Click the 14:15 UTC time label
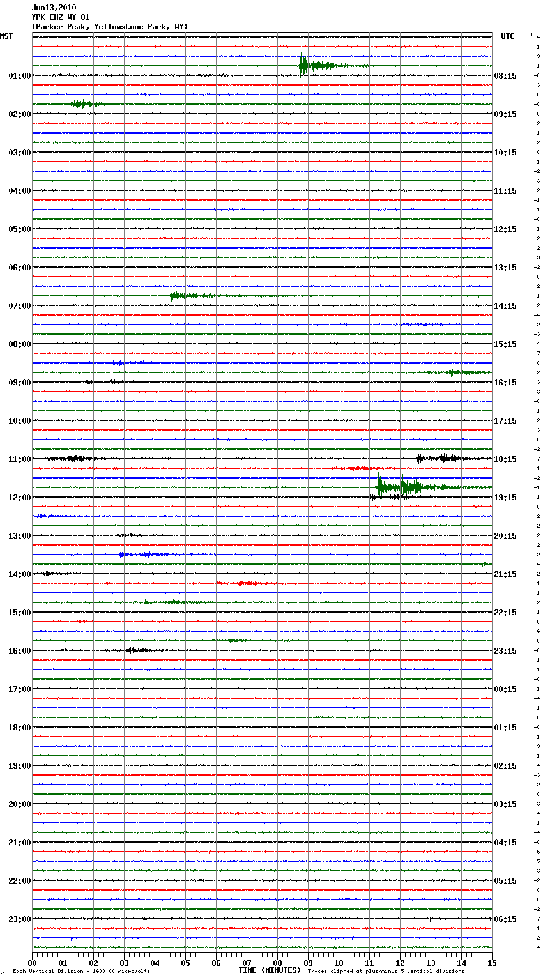This screenshot has height=980, width=543. tap(505, 306)
